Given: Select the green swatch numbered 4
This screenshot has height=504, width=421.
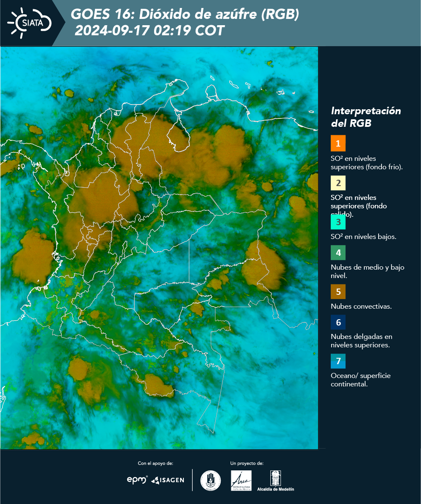Looking at the screenshot, I should (x=338, y=252).
